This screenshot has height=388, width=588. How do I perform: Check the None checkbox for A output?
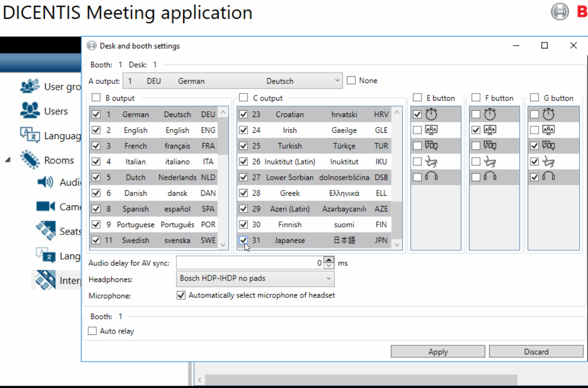pos(351,81)
